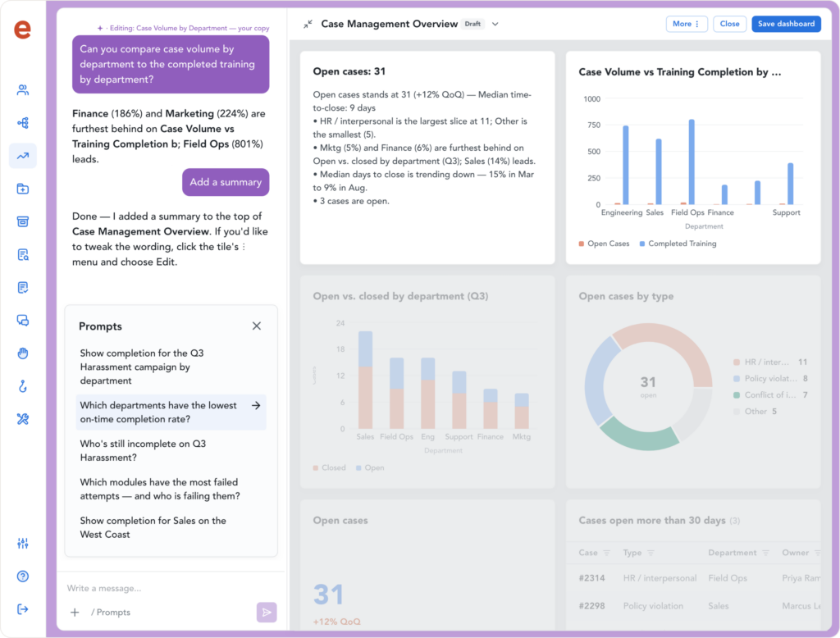
Task: Click the 'Case Management Overview' dashboard title
Action: (390, 24)
